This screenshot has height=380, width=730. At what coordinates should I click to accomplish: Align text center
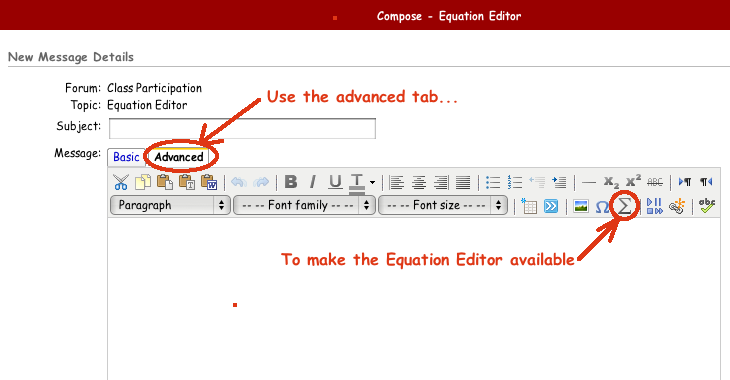(419, 182)
